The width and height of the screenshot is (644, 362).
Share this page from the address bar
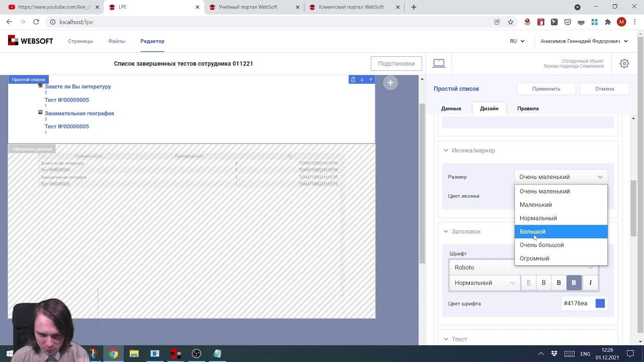pos(497,22)
